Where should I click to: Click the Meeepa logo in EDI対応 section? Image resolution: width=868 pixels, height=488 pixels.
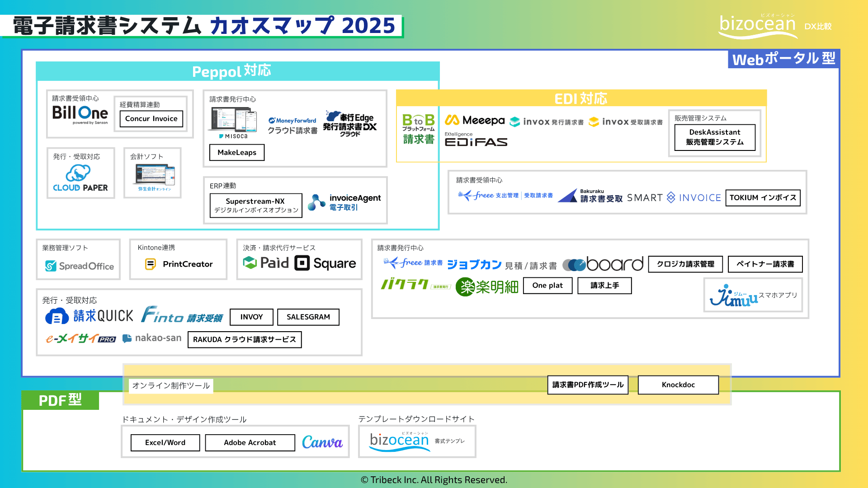click(x=475, y=121)
